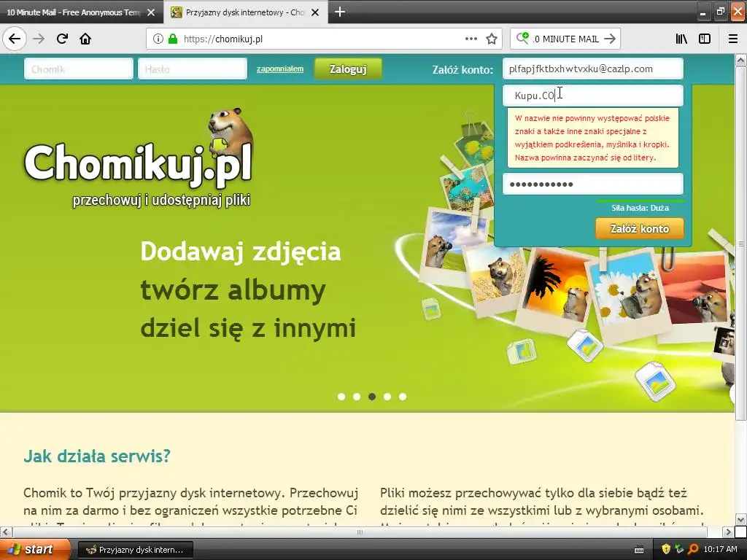Close the 10 Minute Mail tab
The width and height of the screenshot is (747, 560).
click(x=151, y=12)
